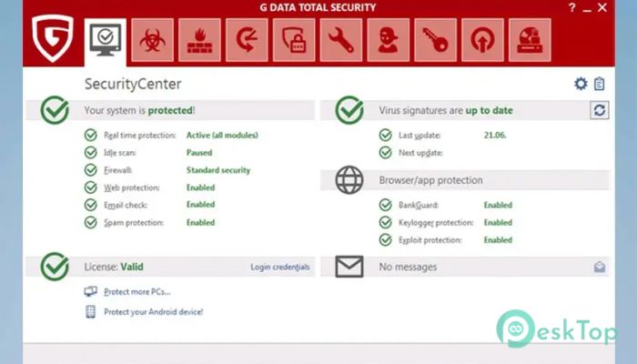The height and width of the screenshot is (364, 637).
Task: Click the Exploit protection check mark
Action: point(385,239)
